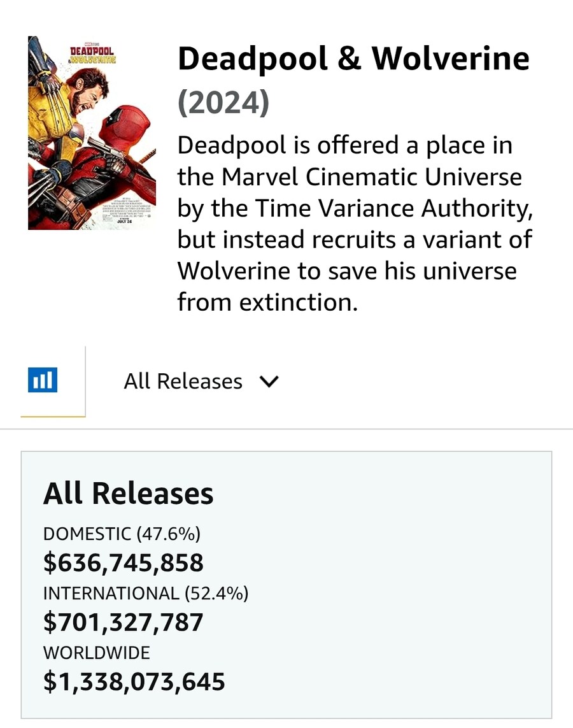Click the movie synopsis paragraph

[x=355, y=224]
